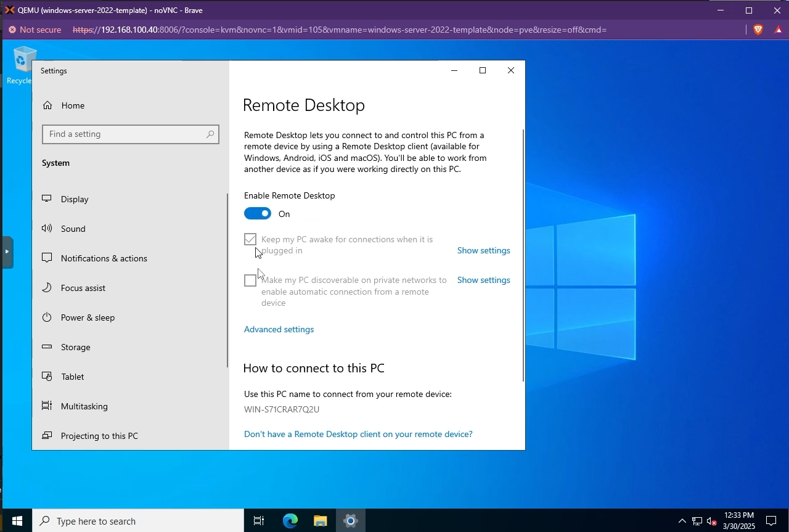
Task: Open Multitasking settings
Action: click(84, 406)
